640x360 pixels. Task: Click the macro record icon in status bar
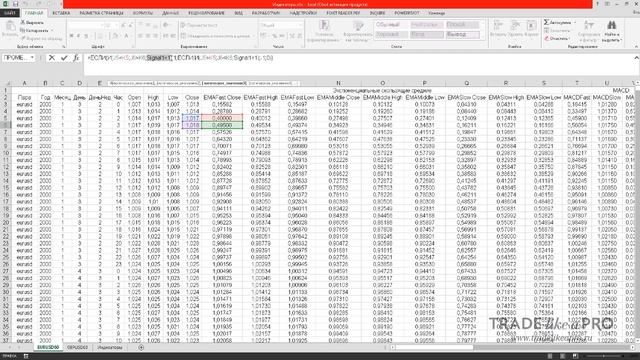[26, 356]
